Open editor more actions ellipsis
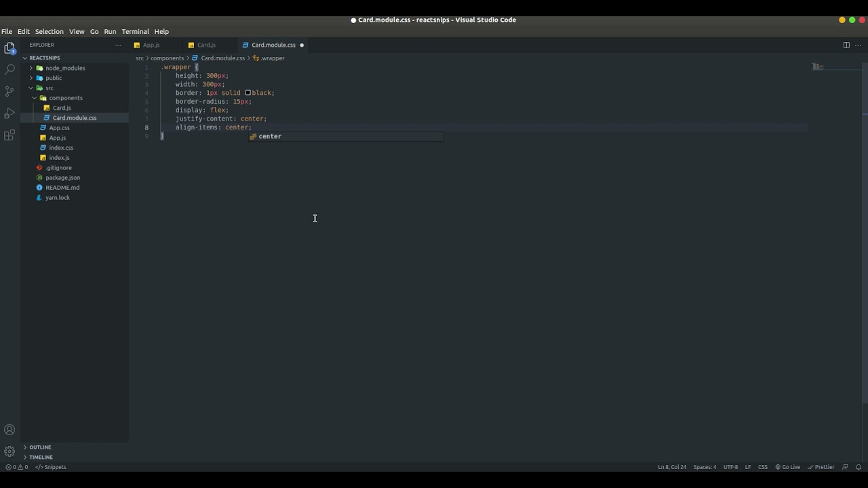 click(x=858, y=45)
